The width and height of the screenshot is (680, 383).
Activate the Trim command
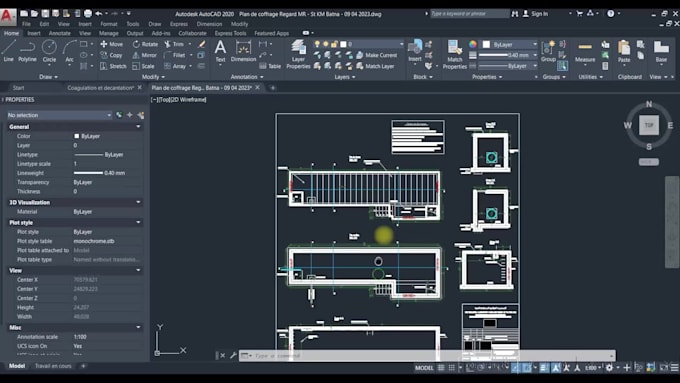pyautogui.click(x=174, y=44)
